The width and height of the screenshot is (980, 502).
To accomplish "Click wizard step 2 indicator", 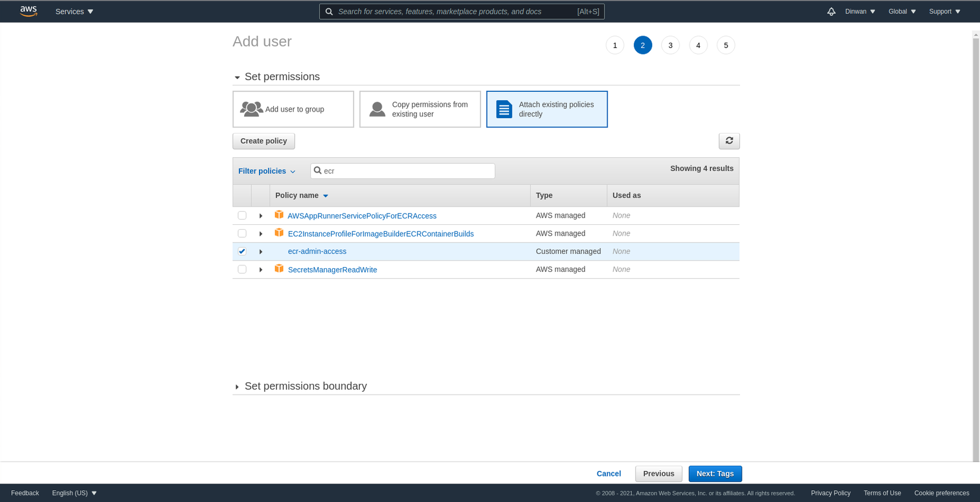I will click(643, 45).
